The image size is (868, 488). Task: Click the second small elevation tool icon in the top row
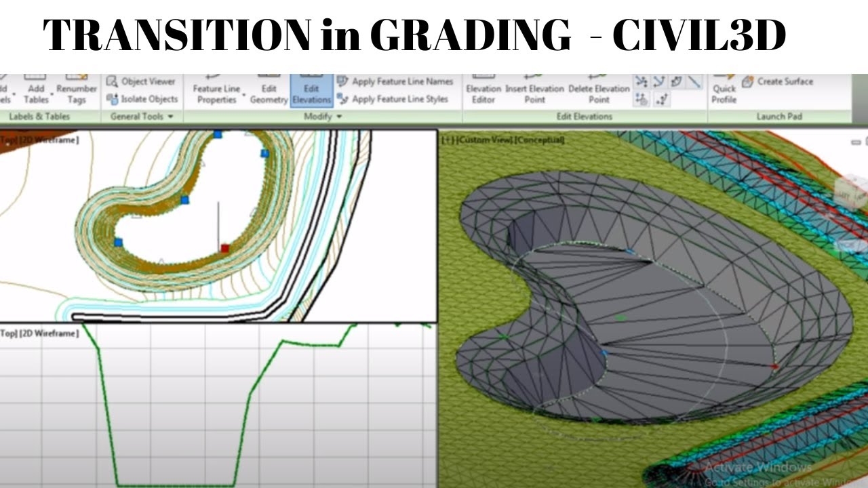[x=658, y=82]
